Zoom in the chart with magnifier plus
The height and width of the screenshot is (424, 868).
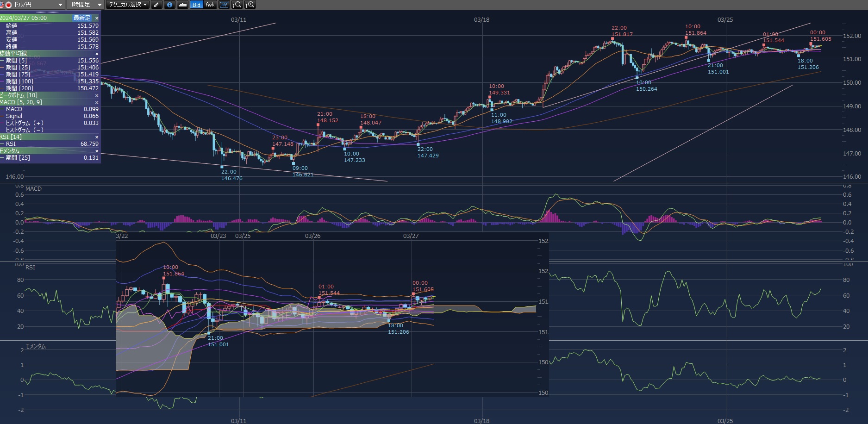(x=250, y=5)
